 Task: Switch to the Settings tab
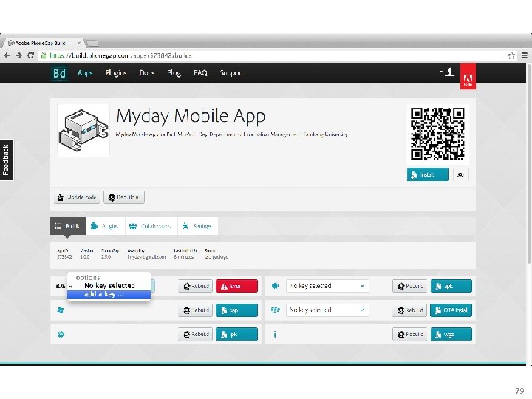point(198,226)
